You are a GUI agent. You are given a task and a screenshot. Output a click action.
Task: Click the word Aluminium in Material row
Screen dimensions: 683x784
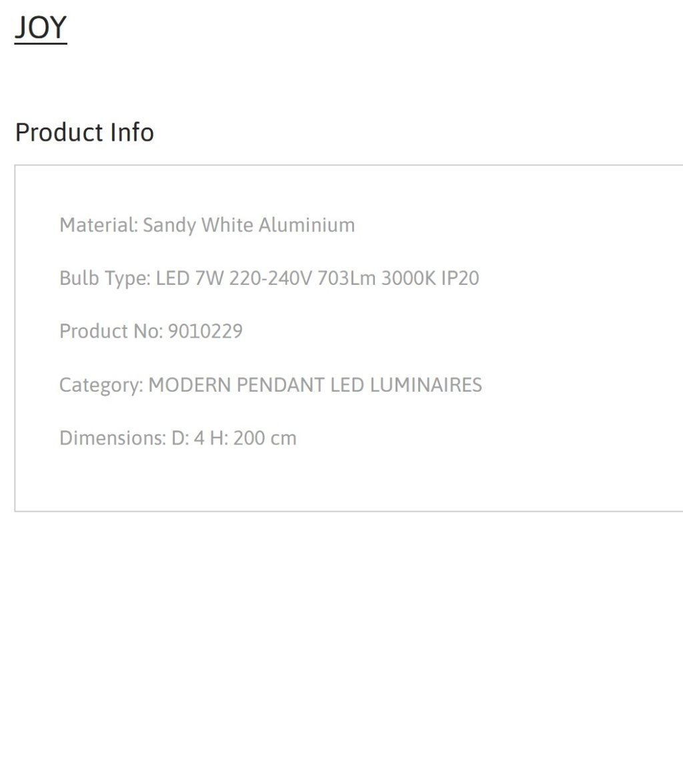(x=307, y=225)
